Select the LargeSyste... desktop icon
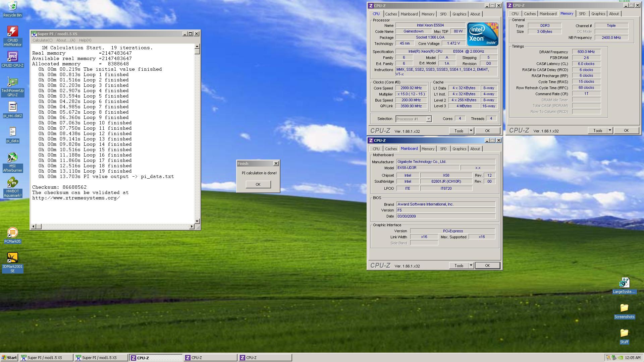The width and height of the screenshot is (644, 362). (x=624, y=286)
